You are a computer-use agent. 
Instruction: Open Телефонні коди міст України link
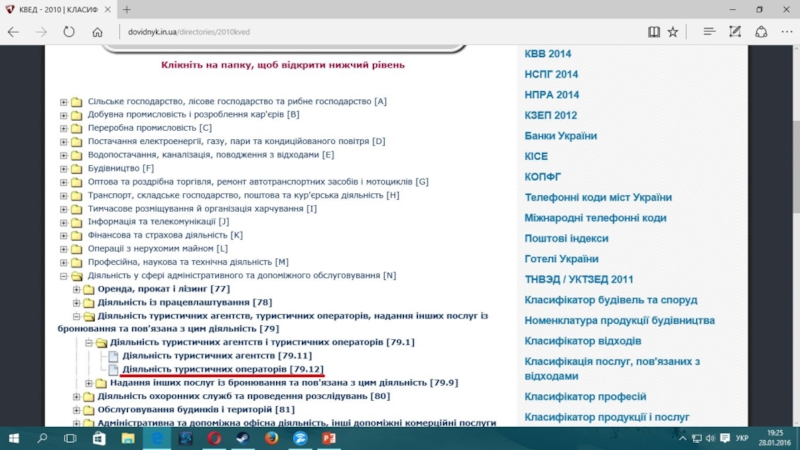point(598,197)
